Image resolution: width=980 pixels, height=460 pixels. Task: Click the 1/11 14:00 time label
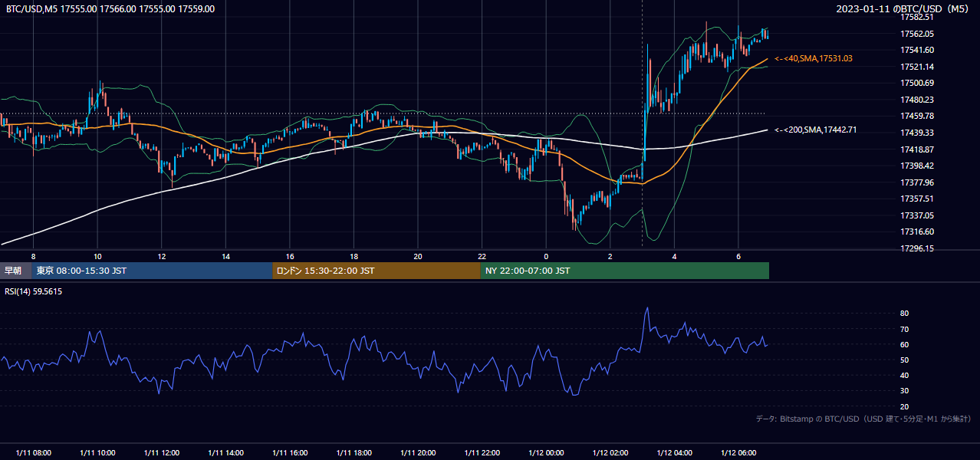[225, 453]
